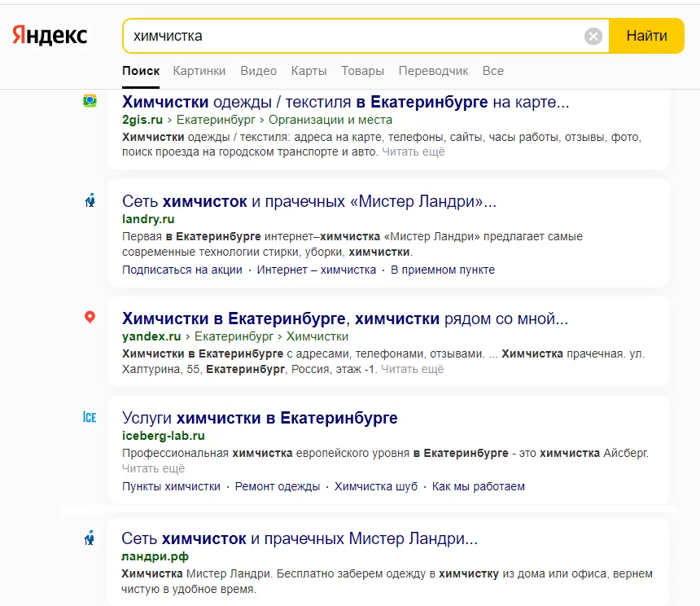
Task: Click the Найти search button
Action: click(646, 36)
